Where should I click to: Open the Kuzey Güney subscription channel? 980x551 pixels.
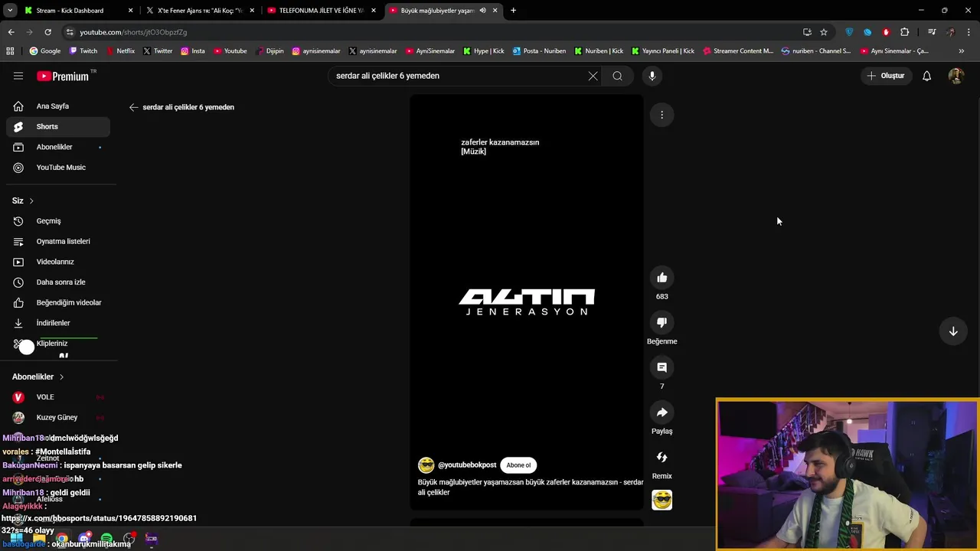[58, 418]
